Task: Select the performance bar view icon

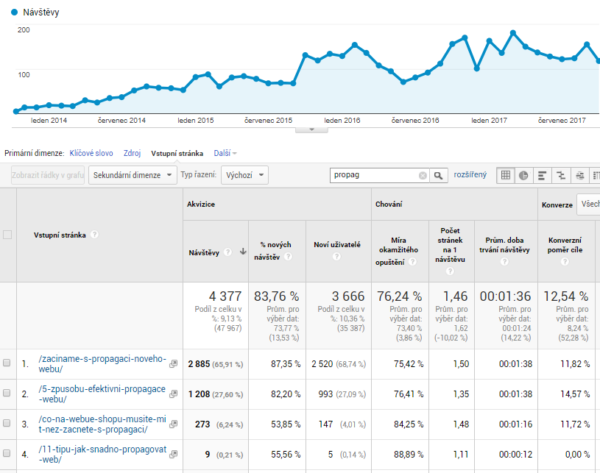Action: click(x=543, y=175)
